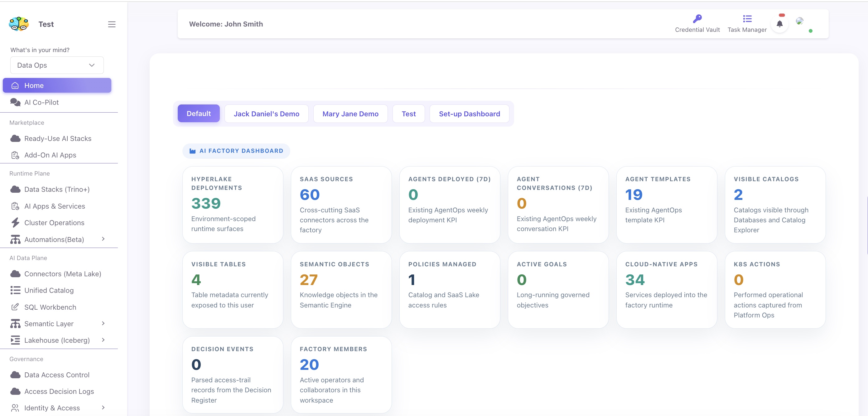
Task: Collapse the sidebar with hamburger icon
Action: (112, 24)
